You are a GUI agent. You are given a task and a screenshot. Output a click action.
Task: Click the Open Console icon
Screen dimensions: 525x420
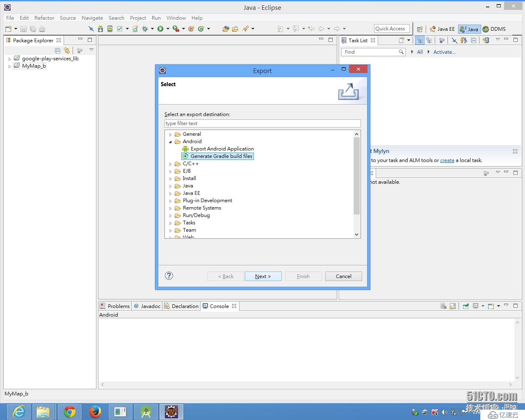click(491, 306)
